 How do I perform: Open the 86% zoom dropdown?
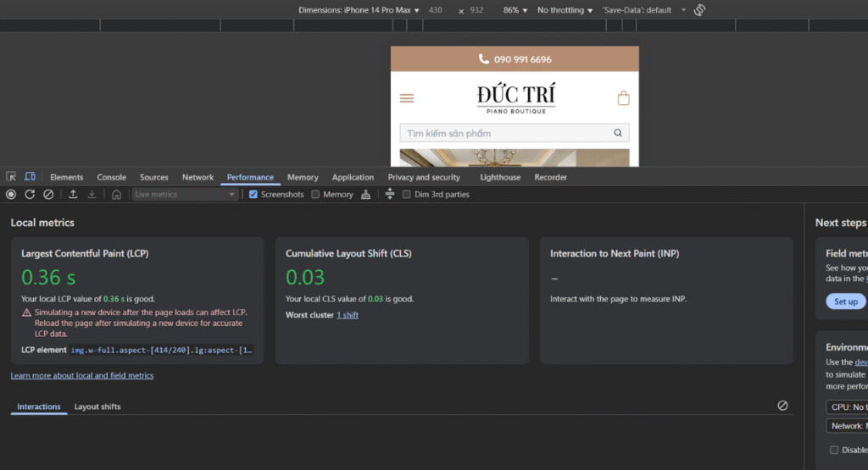pyautogui.click(x=515, y=10)
